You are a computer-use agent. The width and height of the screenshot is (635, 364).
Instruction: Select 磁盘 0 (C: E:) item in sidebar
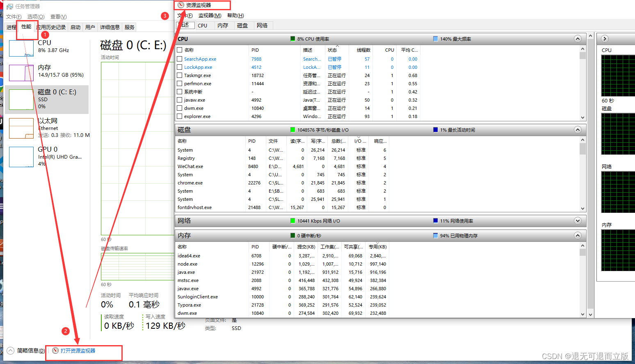coord(47,99)
